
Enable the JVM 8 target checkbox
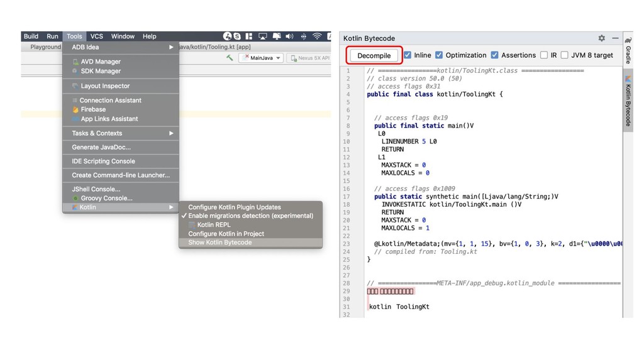point(565,55)
